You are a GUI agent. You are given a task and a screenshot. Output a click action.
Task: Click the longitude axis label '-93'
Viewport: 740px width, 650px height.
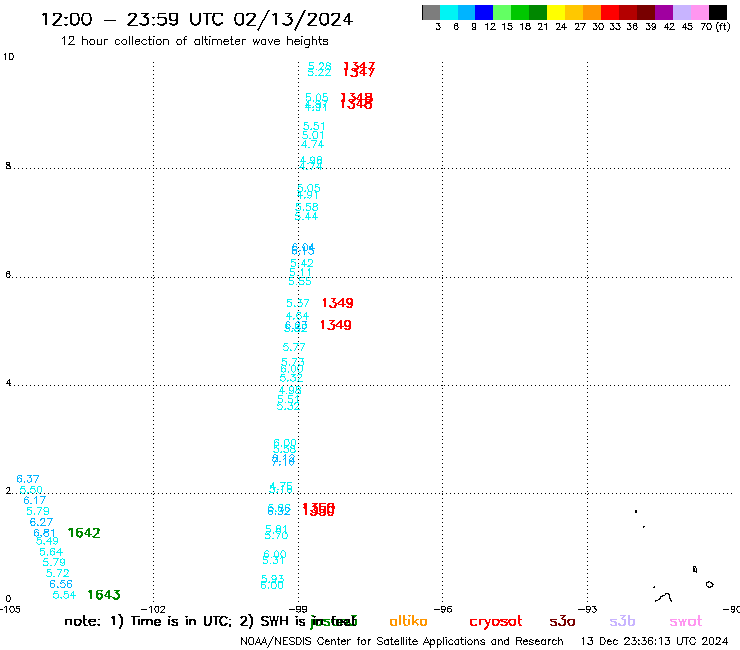[588, 609]
